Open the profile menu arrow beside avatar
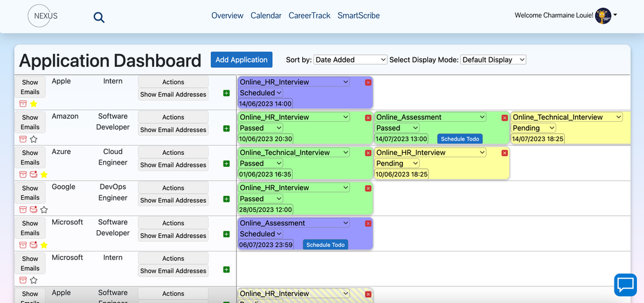This screenshot has width=644, height=303. tap(615, 15)
